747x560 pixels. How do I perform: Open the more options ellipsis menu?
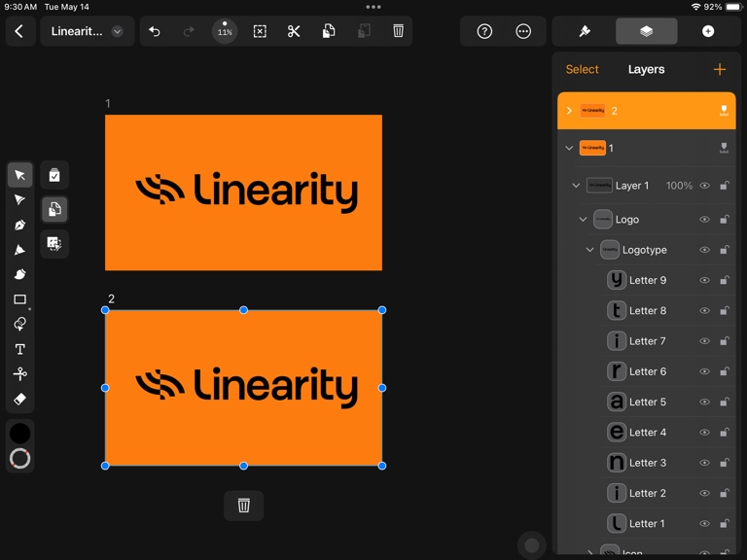click(523, 31)
